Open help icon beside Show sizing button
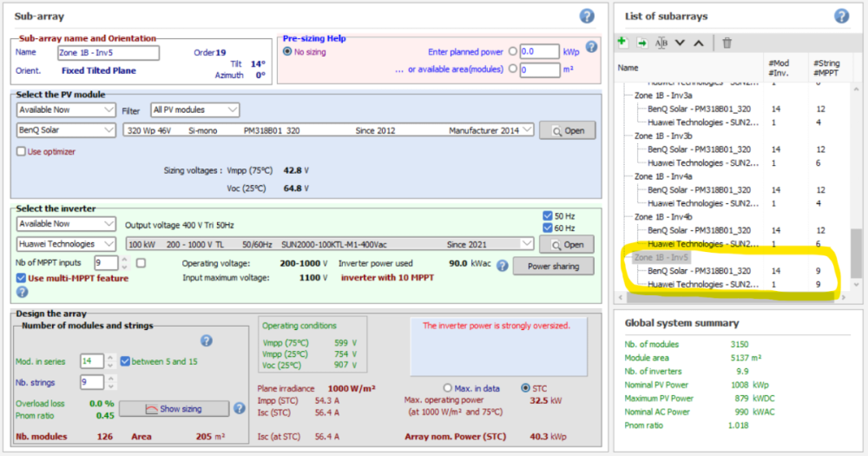 coord(239,408)
